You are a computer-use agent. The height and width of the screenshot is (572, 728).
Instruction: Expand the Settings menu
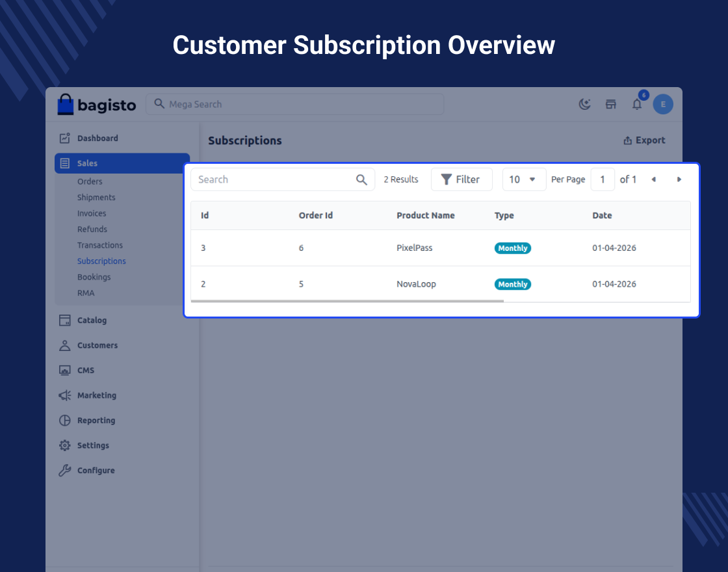[x=93, y=445]
